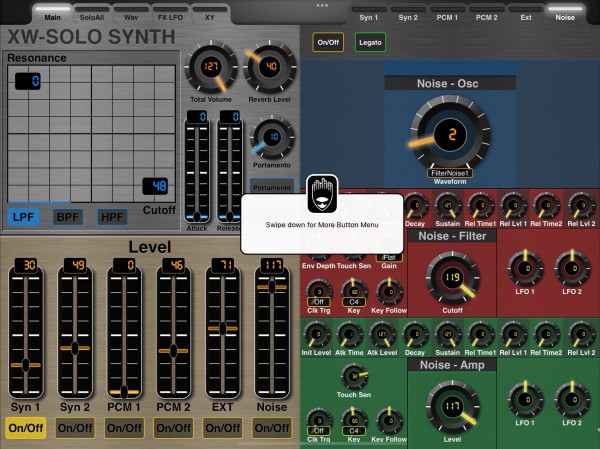Click the Noise Filter LFO 1 knob

coord(525,269)
